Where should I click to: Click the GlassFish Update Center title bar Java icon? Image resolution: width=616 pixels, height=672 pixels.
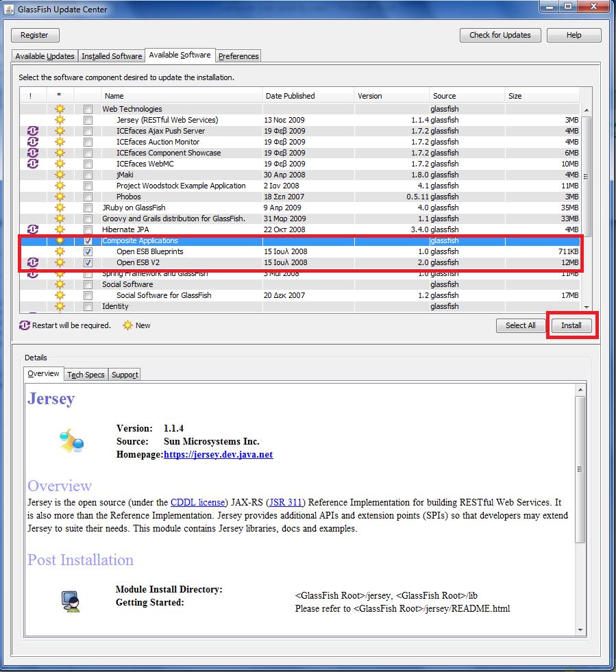pyautogui.click(x=9, y=10)
